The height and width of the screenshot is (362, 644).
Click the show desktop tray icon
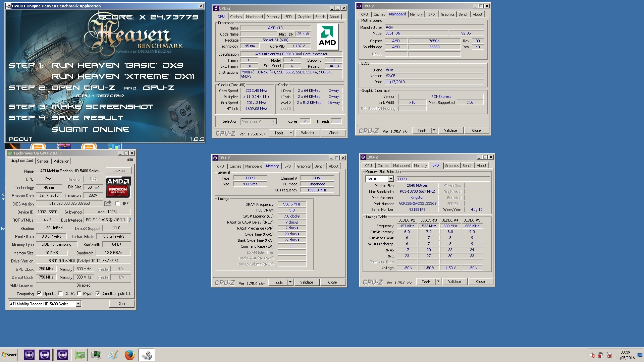click(x=640, y=355)
